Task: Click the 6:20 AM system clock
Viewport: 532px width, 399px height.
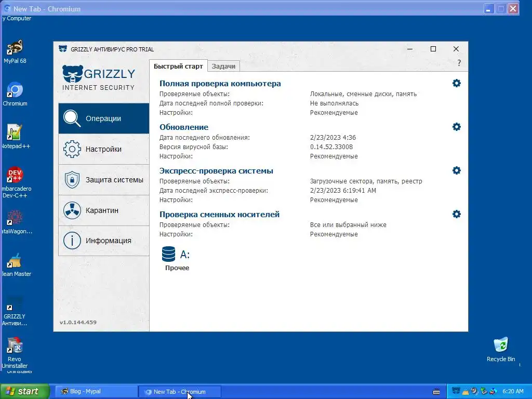Action: (513, 391)
